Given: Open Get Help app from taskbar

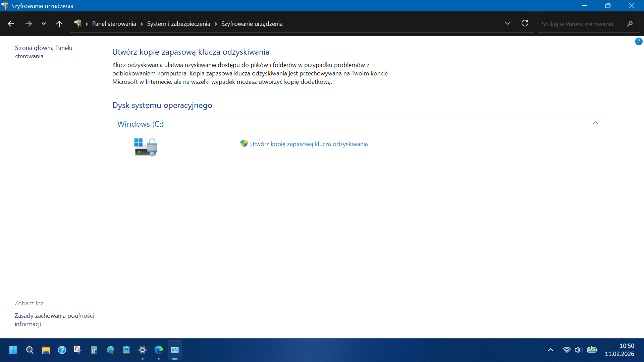Looking at the screenshot, I should [x=62, y=350].
